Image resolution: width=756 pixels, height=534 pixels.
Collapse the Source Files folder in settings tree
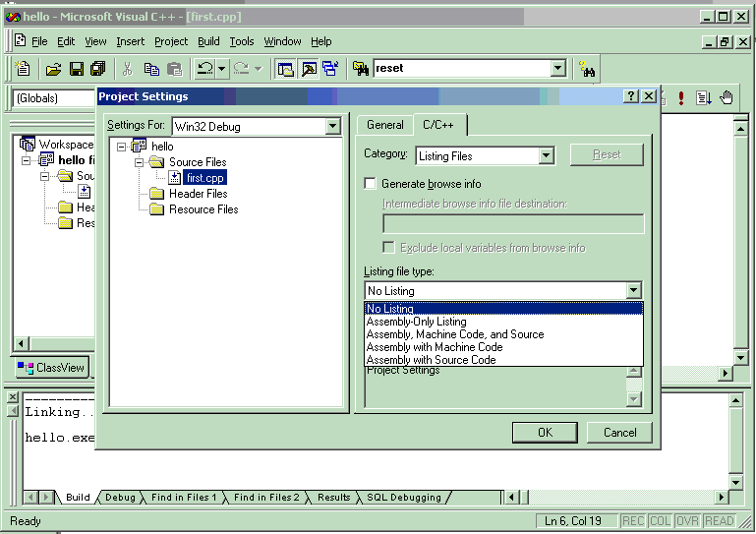click(x=139, y=162)
